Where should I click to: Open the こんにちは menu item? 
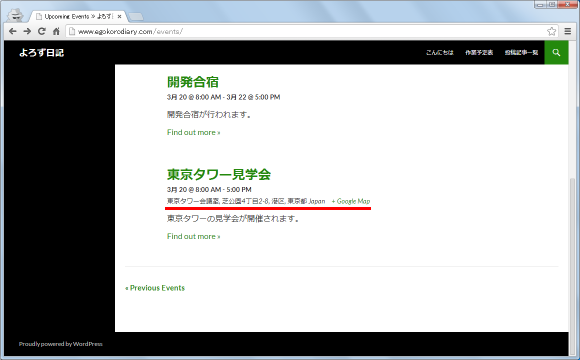(439, 53)
